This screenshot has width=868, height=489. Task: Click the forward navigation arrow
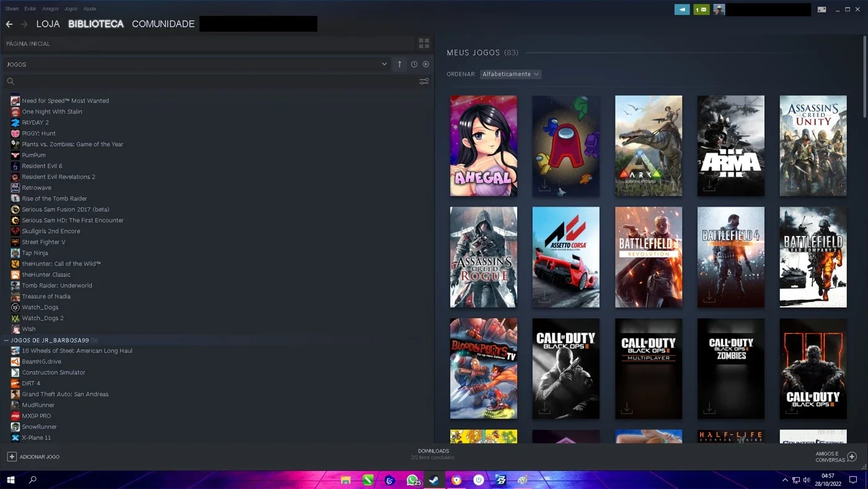coord(24,24)
